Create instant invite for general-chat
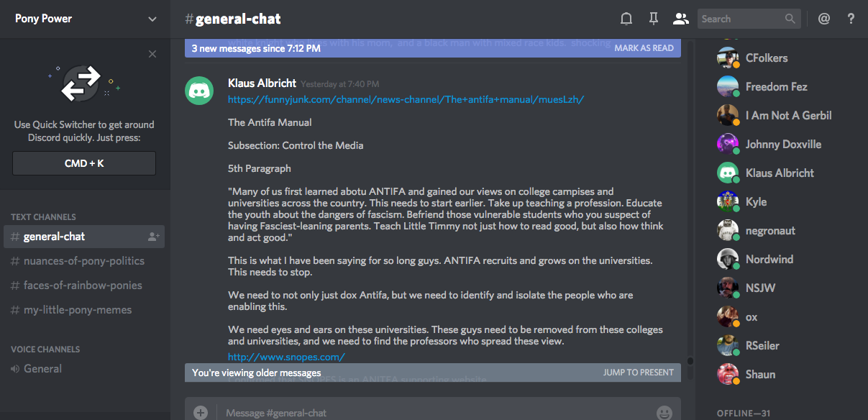 tap(153, 237)
